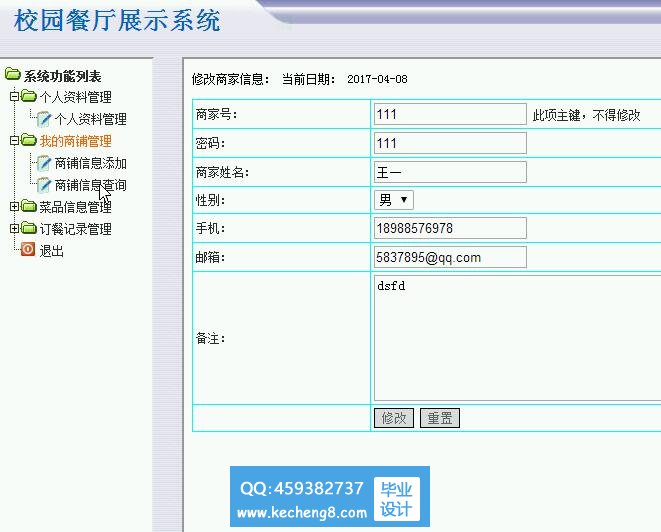Viewport: 661px width, 532px height.
Task: Click the 密码 row label
Action: pyautogui.click(x=210, y=144)
